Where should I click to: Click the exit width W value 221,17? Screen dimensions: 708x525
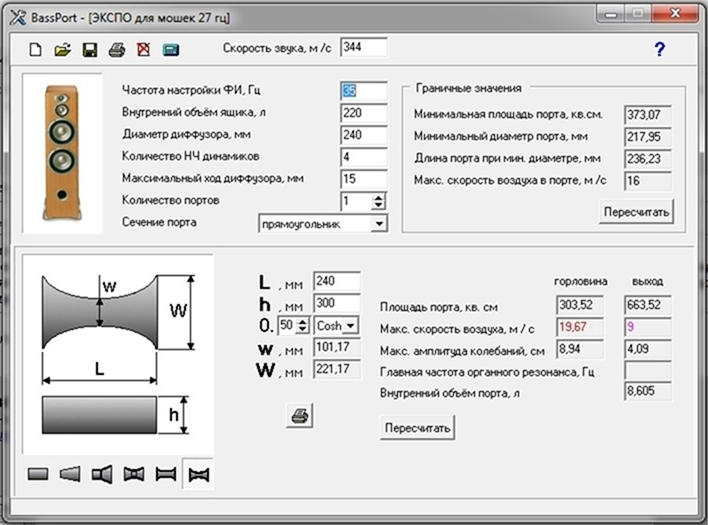(337, 369)
